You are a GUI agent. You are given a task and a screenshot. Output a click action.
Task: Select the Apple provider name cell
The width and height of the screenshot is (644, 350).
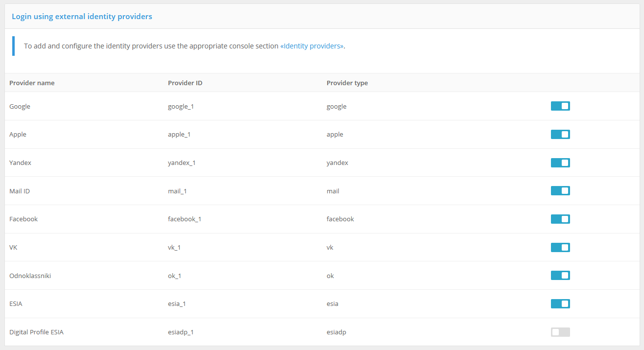coord(18,134)
